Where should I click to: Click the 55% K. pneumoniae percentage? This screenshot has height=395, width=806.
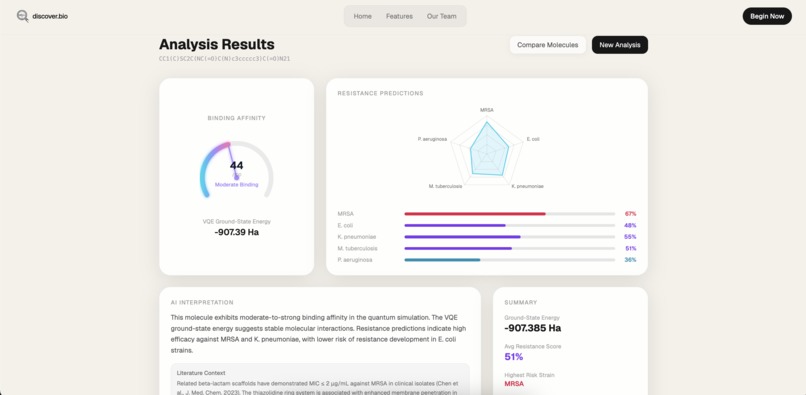[630, 237]
